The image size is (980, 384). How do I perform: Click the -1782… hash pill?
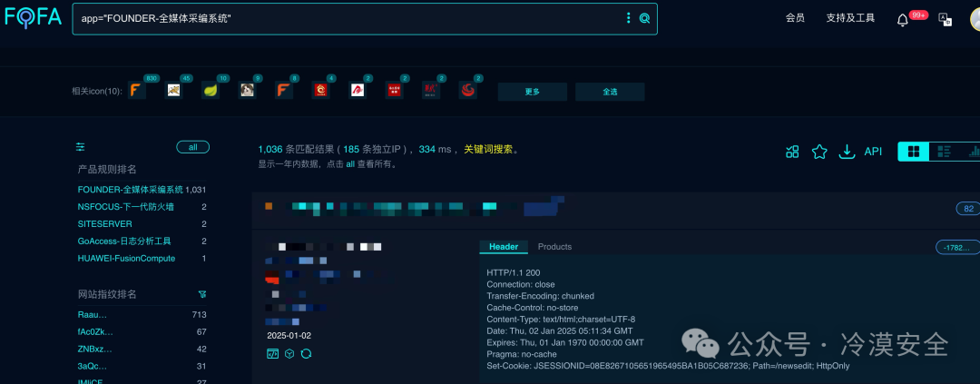[x=958, y=248]
